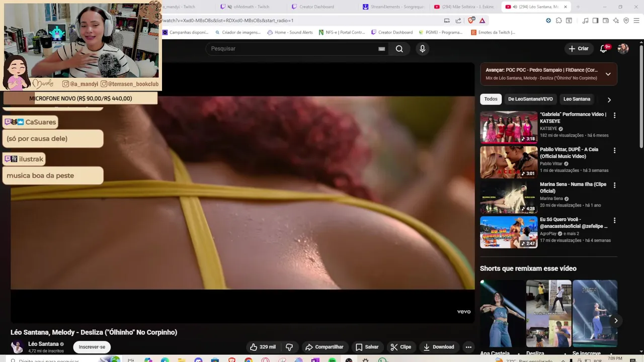The width and height of the screenshot is (644, 362).
Task: Open YouTube notifications bell
Action: click(604, 48)
